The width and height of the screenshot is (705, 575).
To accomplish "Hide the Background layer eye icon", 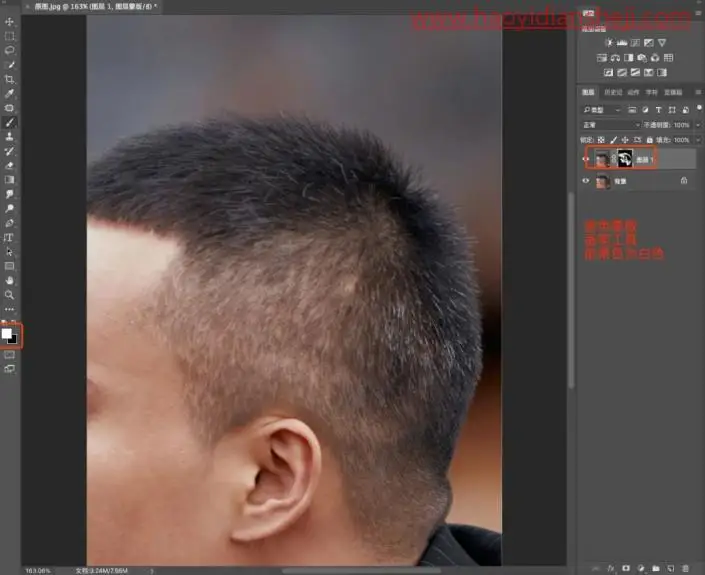I will (585, 181).
